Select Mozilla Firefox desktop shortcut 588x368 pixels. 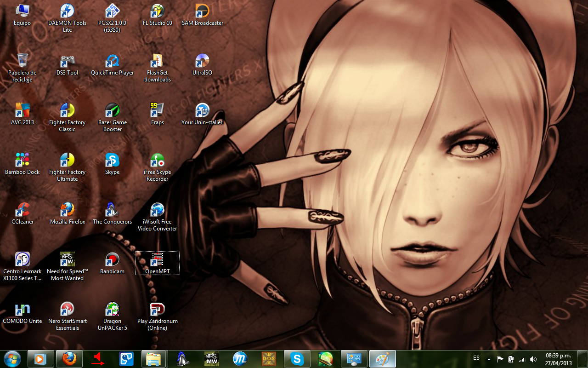pos(68,213)
